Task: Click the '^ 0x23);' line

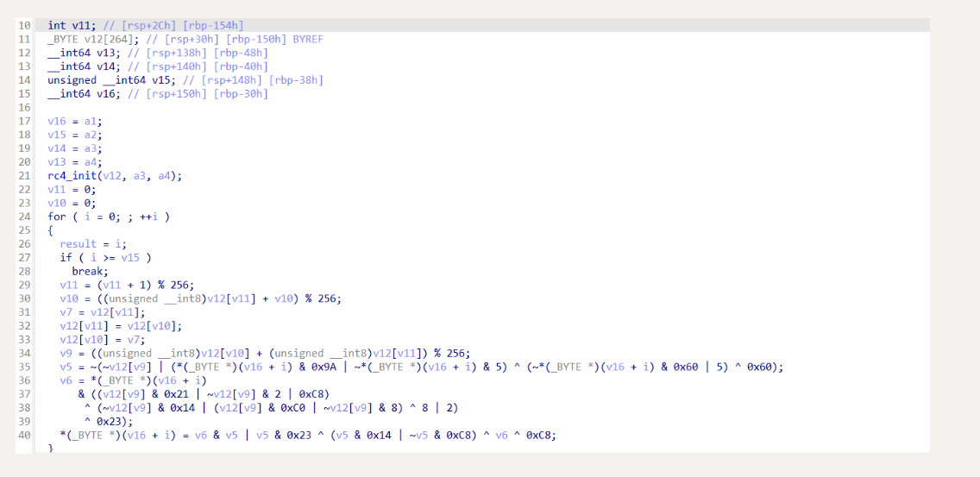Action: pyautogui.click(x=109, y=422)
